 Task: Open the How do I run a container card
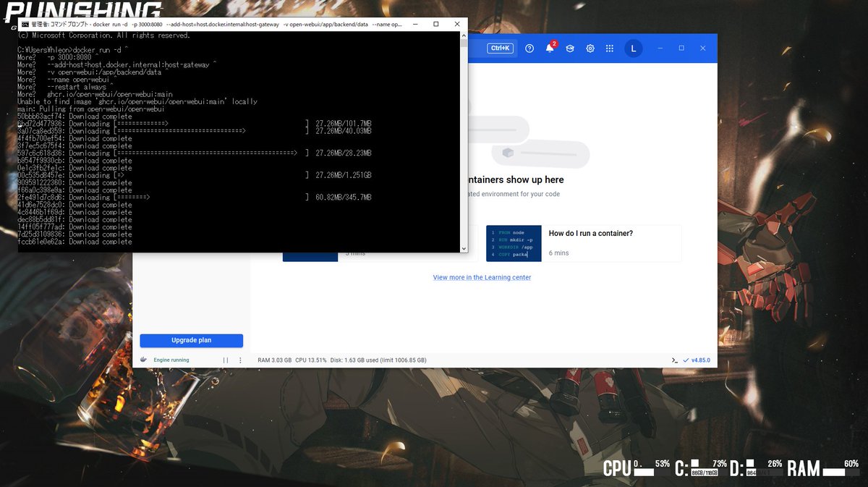point(584,243)
